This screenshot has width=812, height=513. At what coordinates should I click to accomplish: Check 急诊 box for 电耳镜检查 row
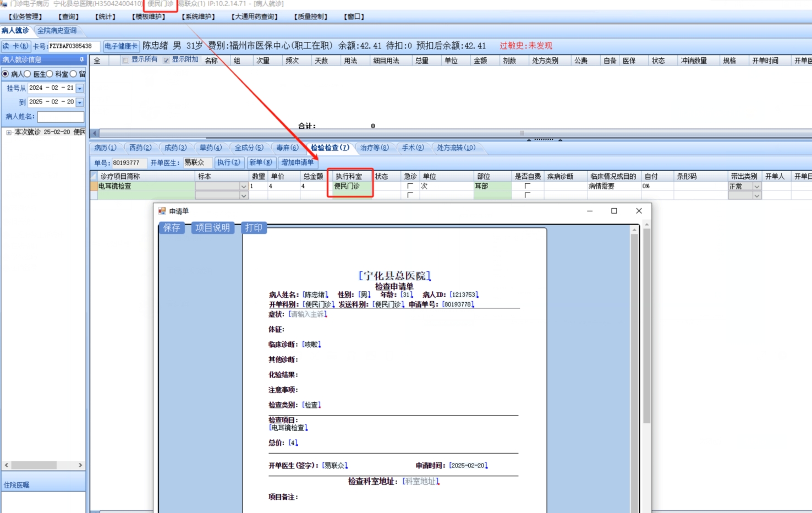pos(410,186)
